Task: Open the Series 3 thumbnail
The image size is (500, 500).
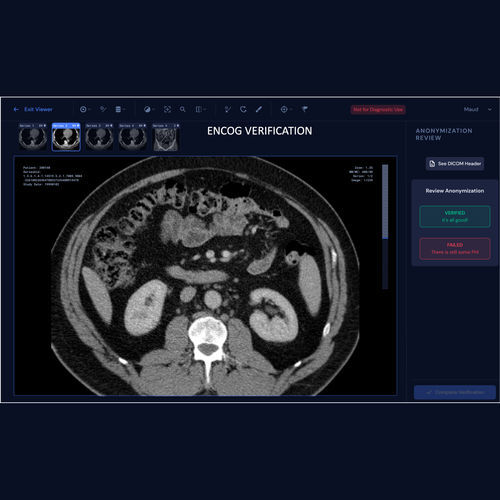Action: click(x=99, y=137)
